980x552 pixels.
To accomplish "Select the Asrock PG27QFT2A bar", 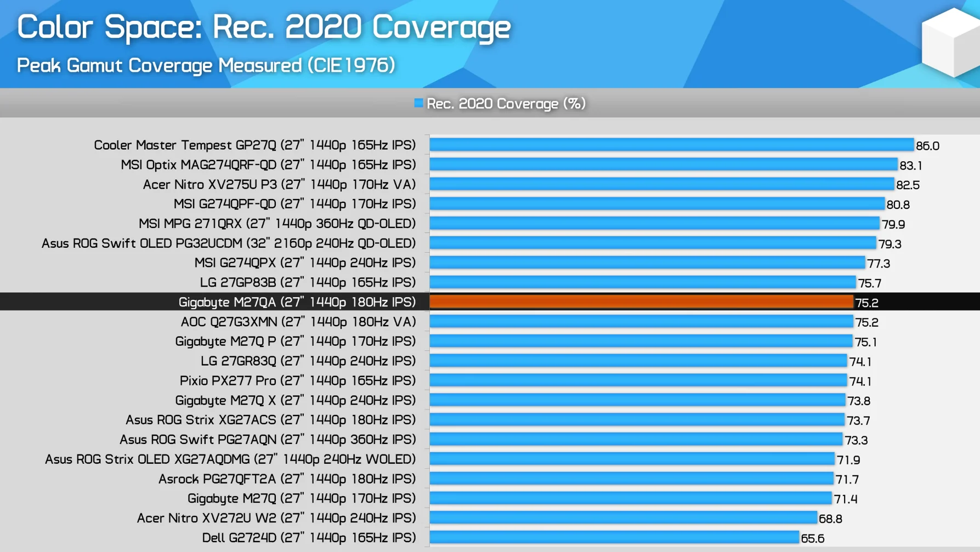I will [632, 479].
